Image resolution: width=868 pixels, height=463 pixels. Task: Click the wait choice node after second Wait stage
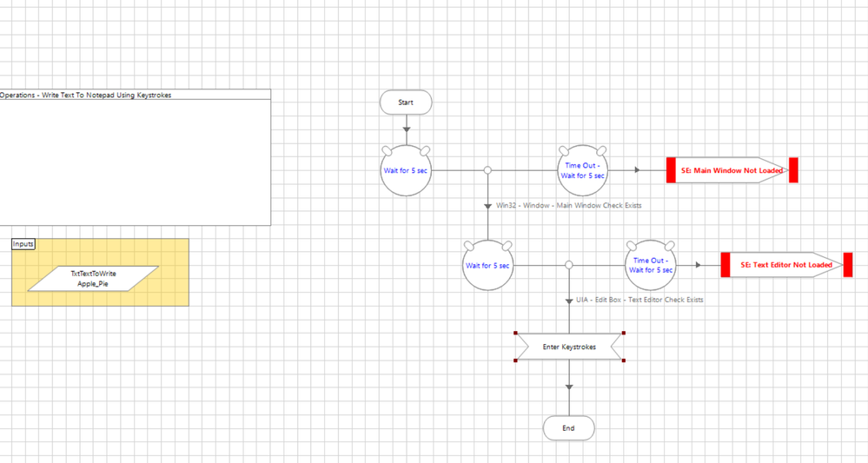click(568, 265)
